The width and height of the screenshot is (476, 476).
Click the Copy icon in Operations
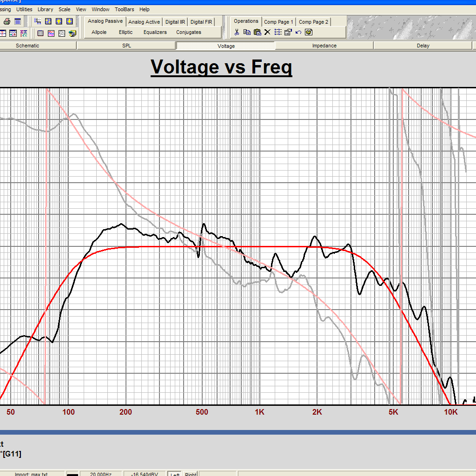pos(247,32)
